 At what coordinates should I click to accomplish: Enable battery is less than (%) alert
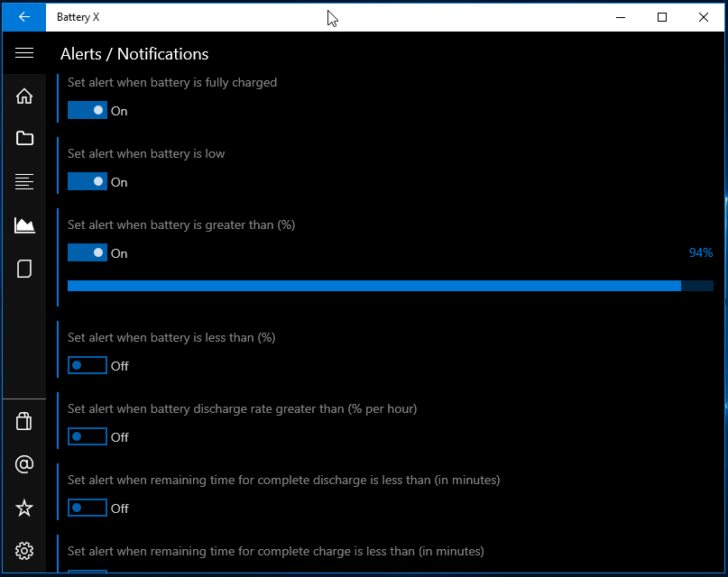point(88,365)
